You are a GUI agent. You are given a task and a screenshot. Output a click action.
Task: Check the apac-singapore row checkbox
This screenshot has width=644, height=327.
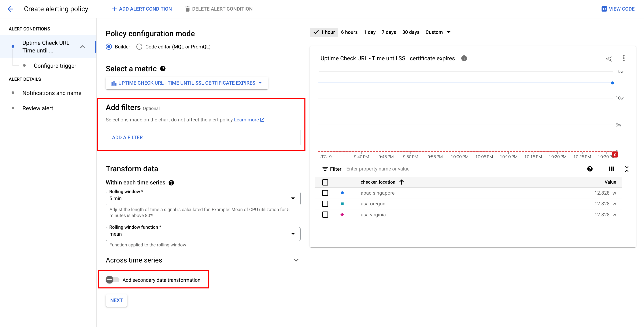325,193
